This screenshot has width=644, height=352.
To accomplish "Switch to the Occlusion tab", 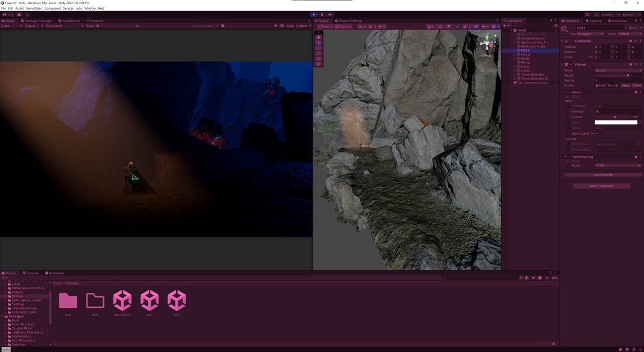I will point(617,21).
